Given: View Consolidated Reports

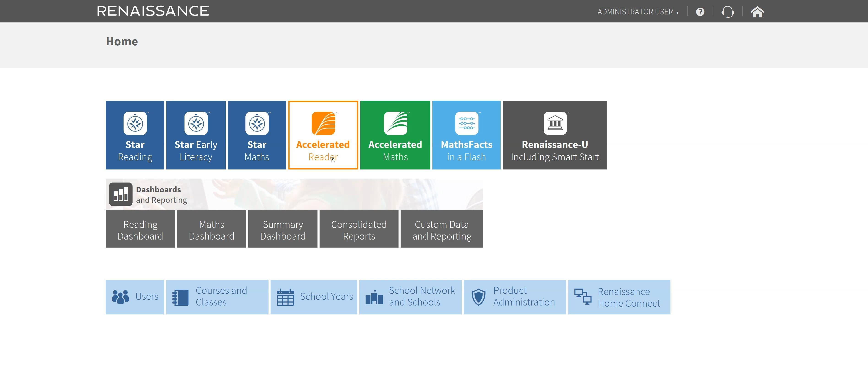Looking at the screenshot, I should 359,229.
